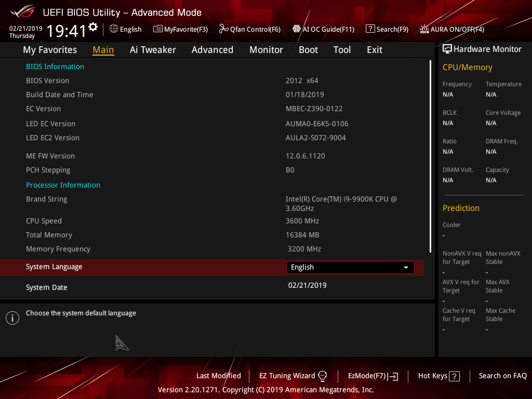
Task: Click the Processor Information heading
Action: tap(63, 185)
